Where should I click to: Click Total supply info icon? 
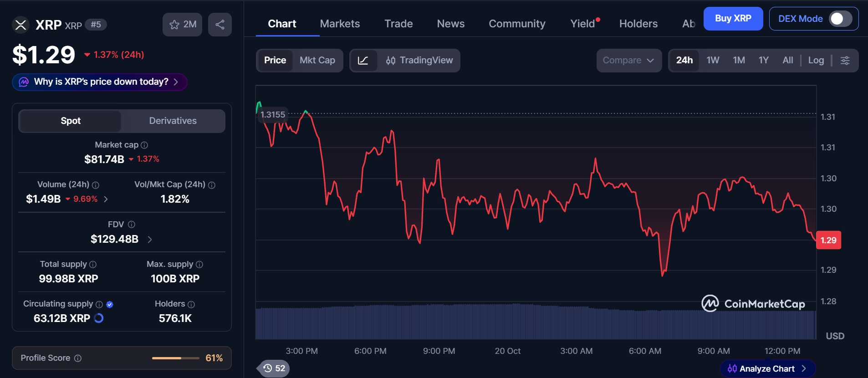[x=93, y=265]
